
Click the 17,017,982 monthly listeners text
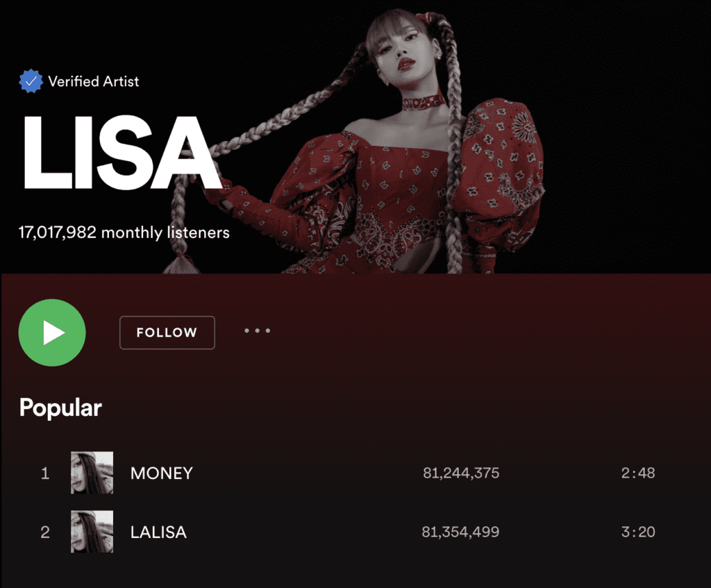(124, 233)
